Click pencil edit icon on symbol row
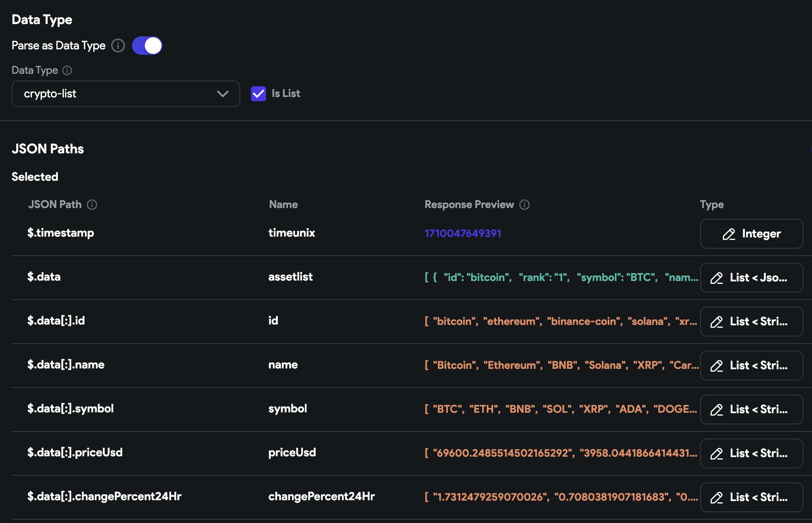The width and height of the screenshot is (812, 523). click(x=717, y=410)
